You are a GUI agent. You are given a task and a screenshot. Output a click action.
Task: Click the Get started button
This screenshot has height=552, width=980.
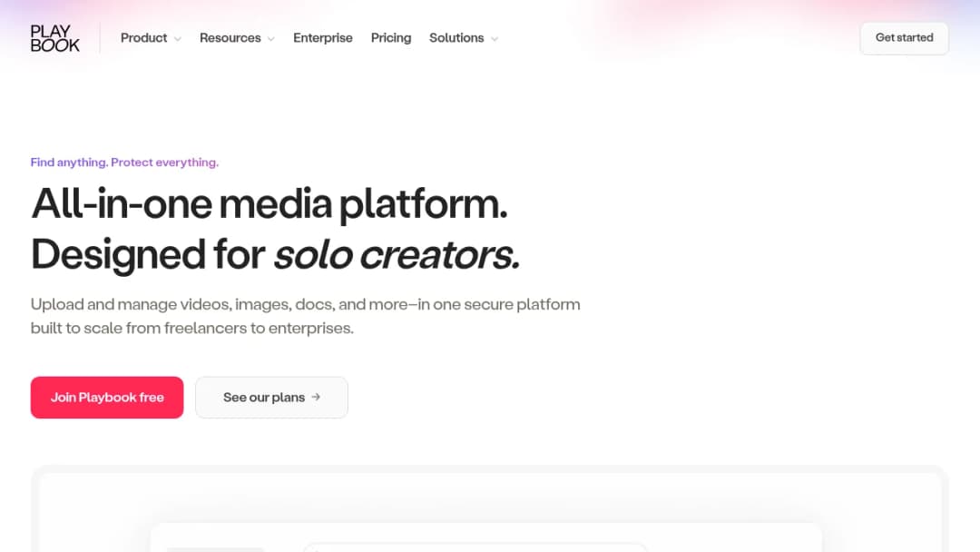[904, 38]
